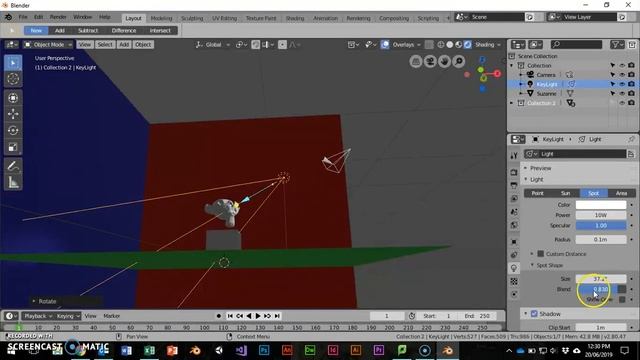Open the Active Tool properties tab
640x360 pixels.
coord(514,156)
